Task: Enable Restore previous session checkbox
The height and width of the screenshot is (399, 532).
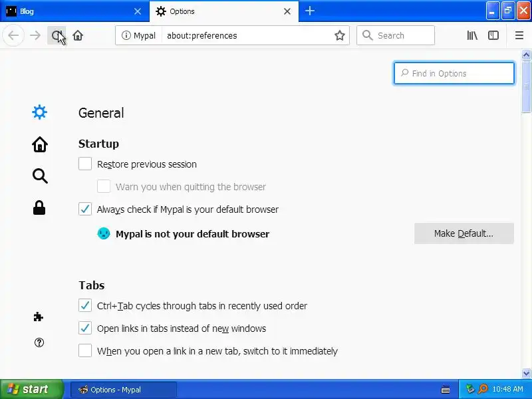Action: click(x=85, y=164)
